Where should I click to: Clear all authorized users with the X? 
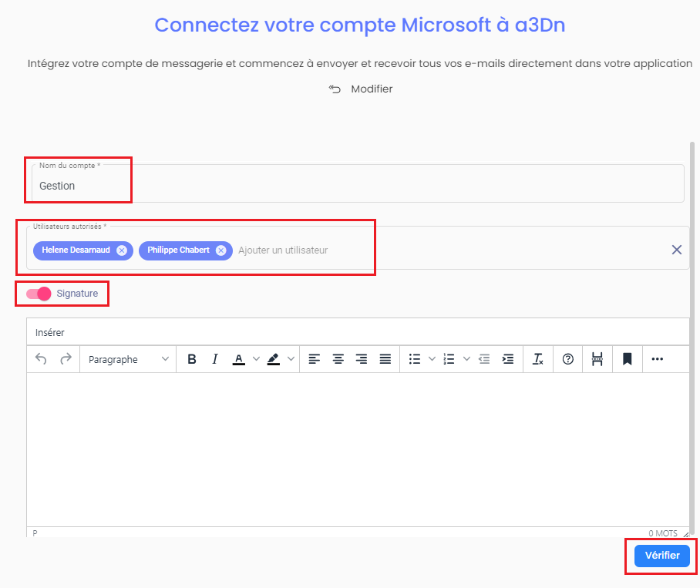point(677,250)
